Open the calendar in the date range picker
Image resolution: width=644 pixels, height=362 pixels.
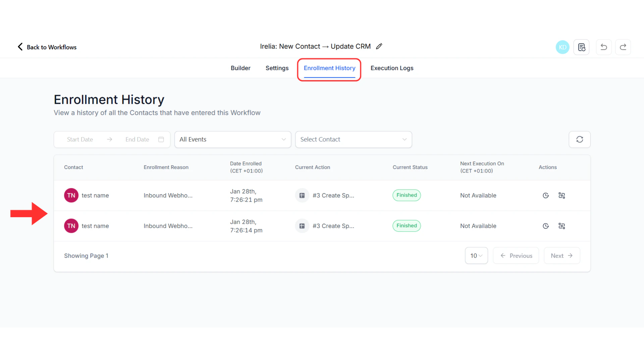[161, 139]
